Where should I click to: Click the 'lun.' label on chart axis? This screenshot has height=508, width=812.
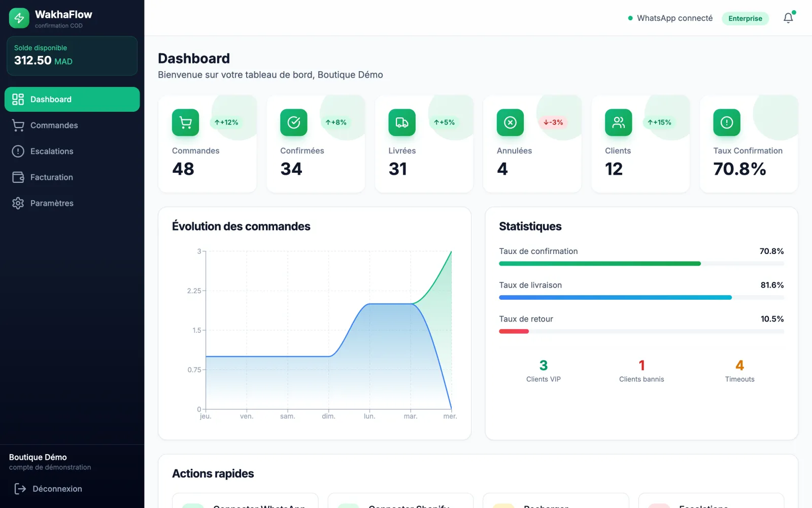point(369,416)
